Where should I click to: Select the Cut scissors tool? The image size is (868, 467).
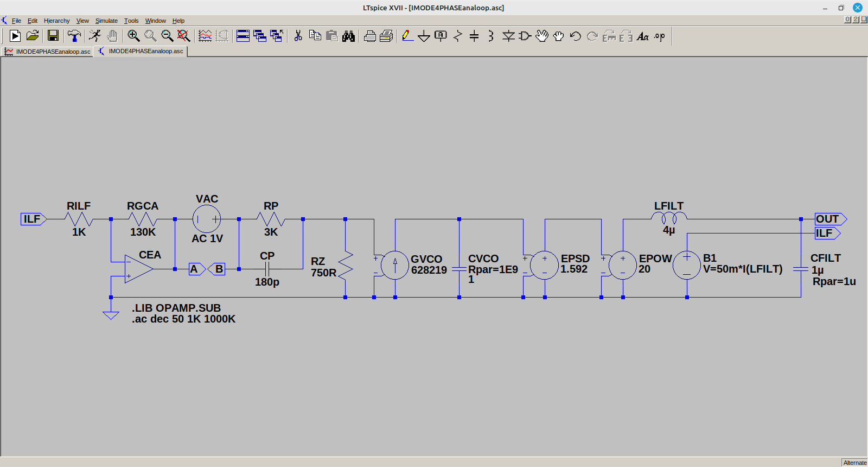[298, 36]
